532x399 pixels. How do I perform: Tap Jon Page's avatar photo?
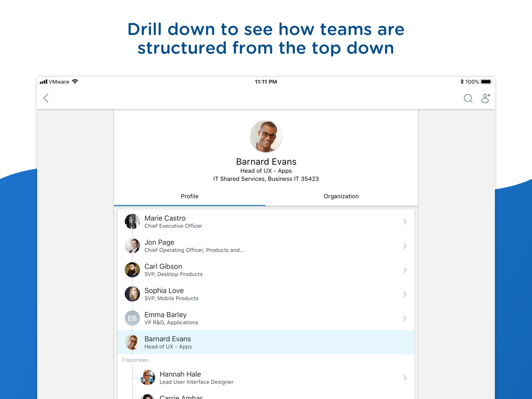click(x=132, y=246)
